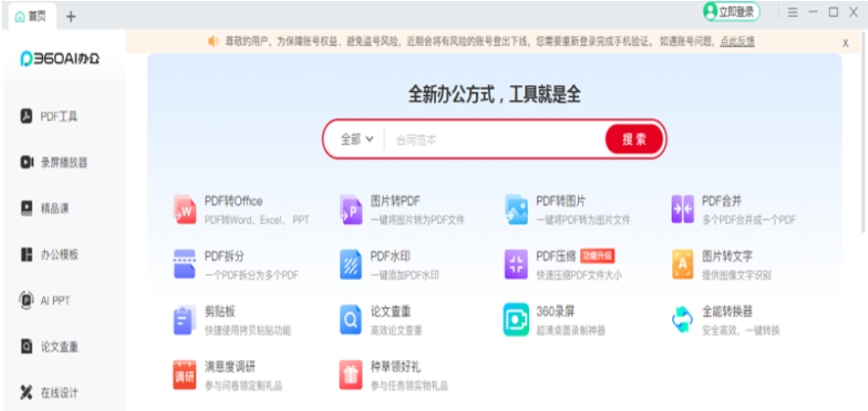868x411 pixels.
Task: Select 精品课 sidebar icon
Action: pos(26,208)
